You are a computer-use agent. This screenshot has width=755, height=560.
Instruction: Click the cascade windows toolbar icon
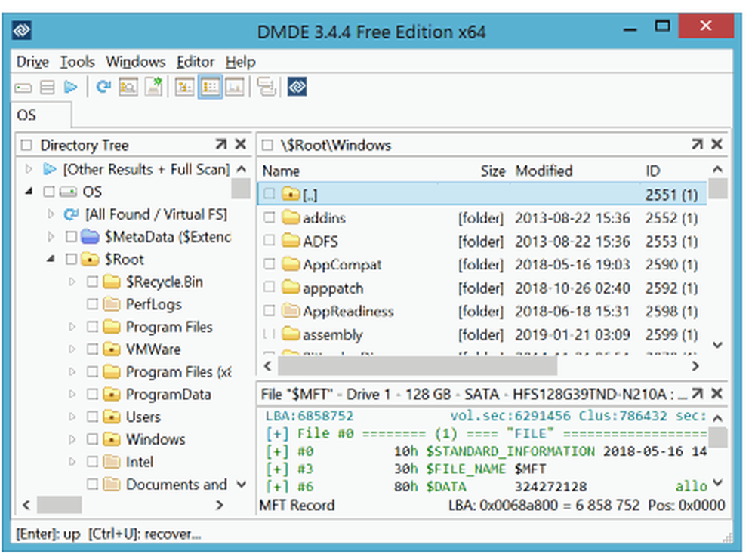(267, 87)
